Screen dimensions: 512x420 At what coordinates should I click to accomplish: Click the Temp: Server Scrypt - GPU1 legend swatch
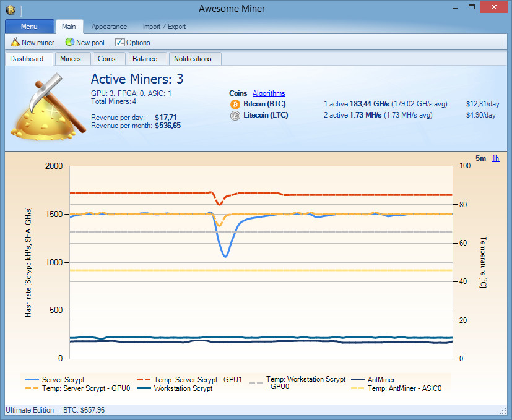pyautogui.click(x=144, y=380)
